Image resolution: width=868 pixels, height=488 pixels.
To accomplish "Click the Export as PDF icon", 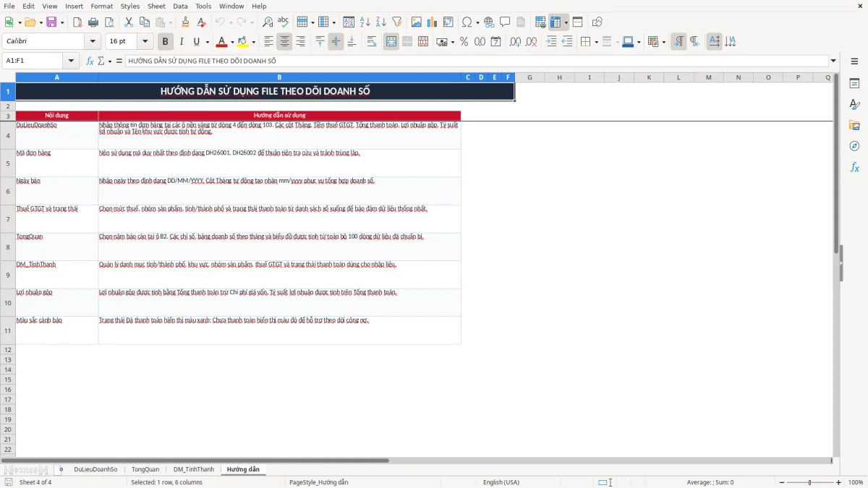I will 77,22.
